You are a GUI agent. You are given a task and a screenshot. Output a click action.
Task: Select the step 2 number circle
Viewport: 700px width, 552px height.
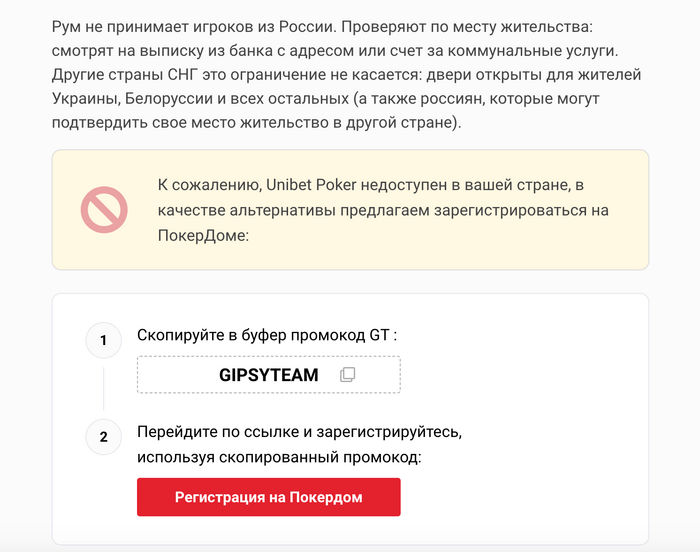(104, 437)
